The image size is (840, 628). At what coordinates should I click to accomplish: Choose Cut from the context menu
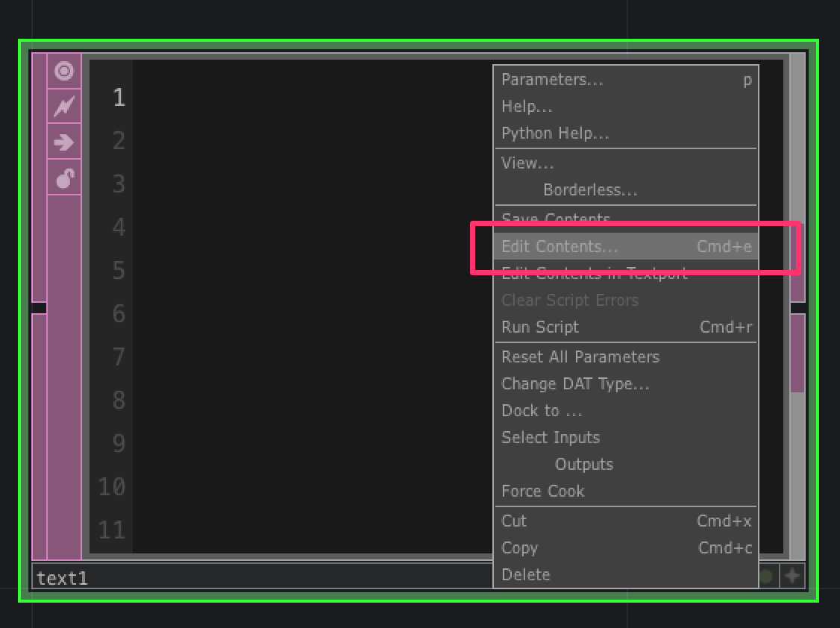point(625,521)
